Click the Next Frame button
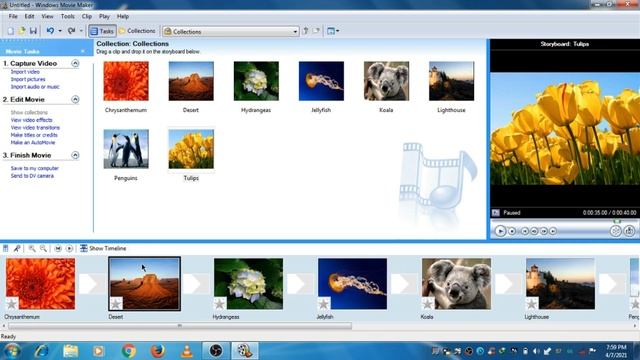 pos(544,231)
